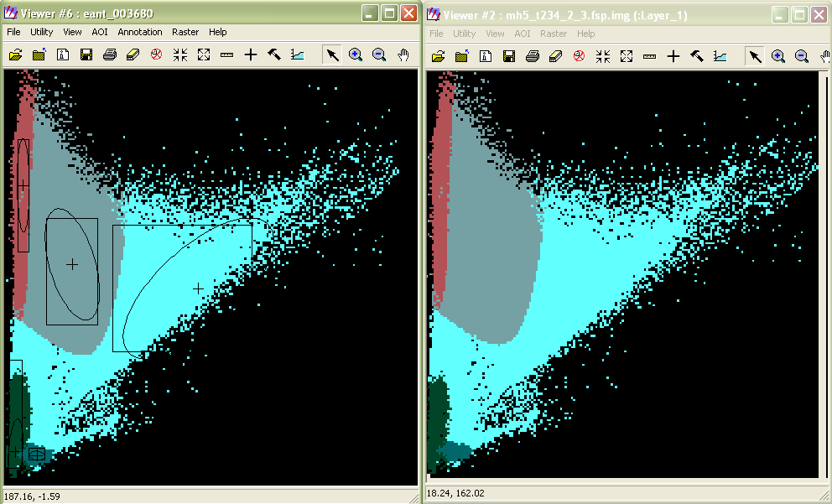Save layer with disk icon in Viewer #6

[x=86, y=55]
